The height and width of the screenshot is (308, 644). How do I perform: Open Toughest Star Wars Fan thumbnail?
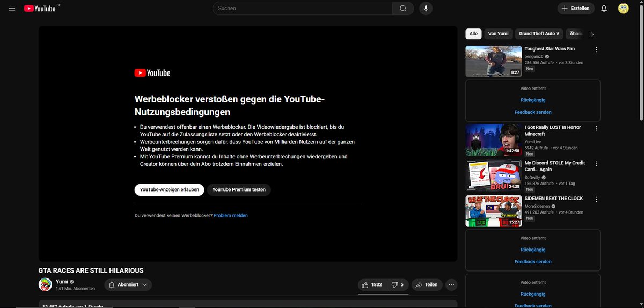[494, 61]
